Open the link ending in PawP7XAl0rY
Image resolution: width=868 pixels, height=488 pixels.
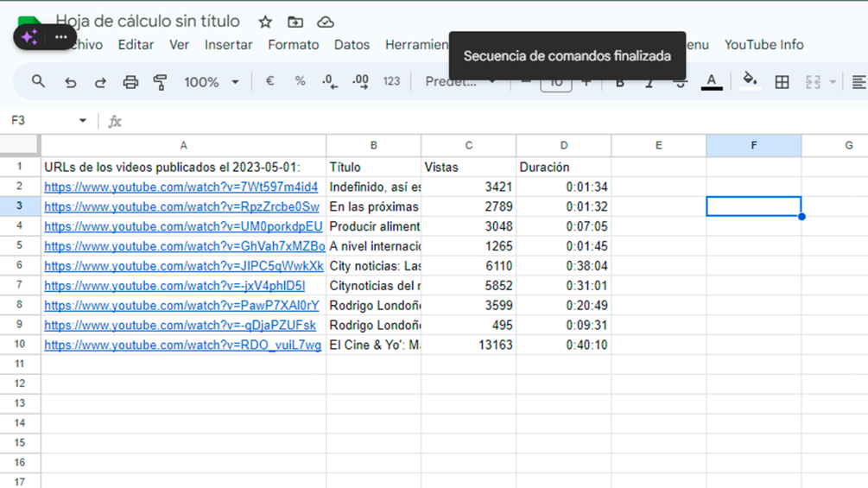click(x=181, y=306)
